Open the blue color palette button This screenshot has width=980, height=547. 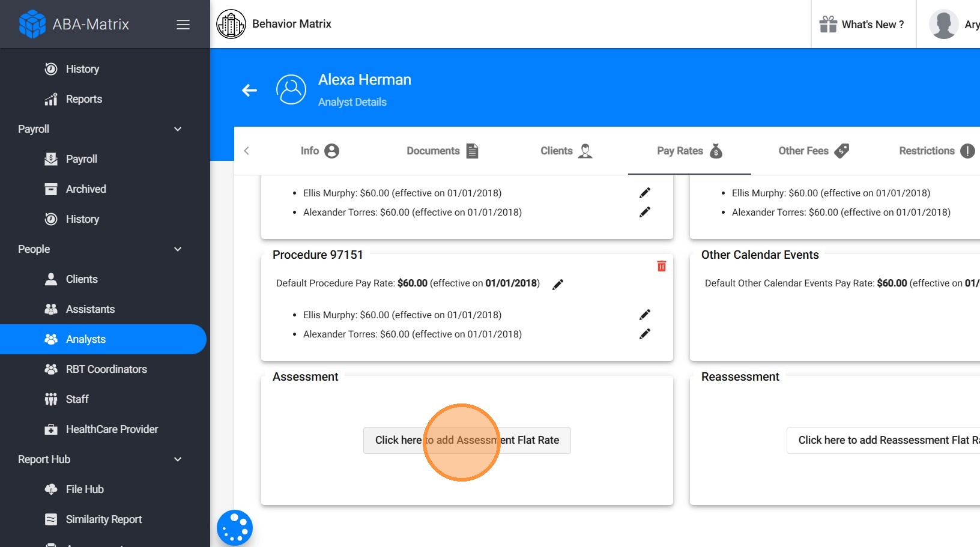[235, 528]
